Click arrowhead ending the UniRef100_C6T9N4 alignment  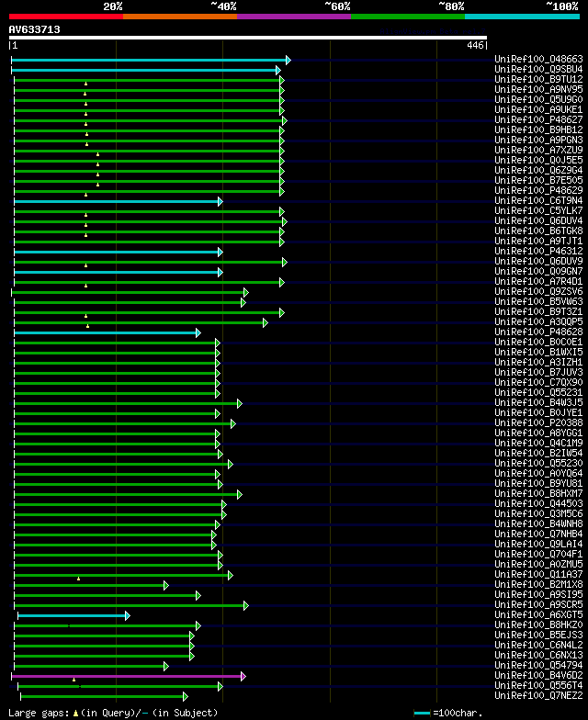click(x=220, y=202)
